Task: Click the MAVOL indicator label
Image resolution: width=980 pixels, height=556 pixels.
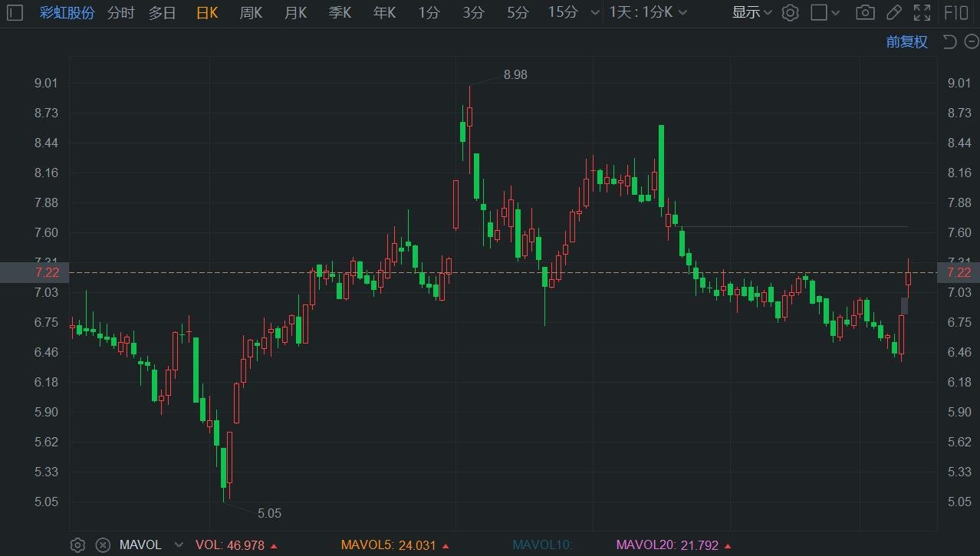Action: (x=140, y=545)
